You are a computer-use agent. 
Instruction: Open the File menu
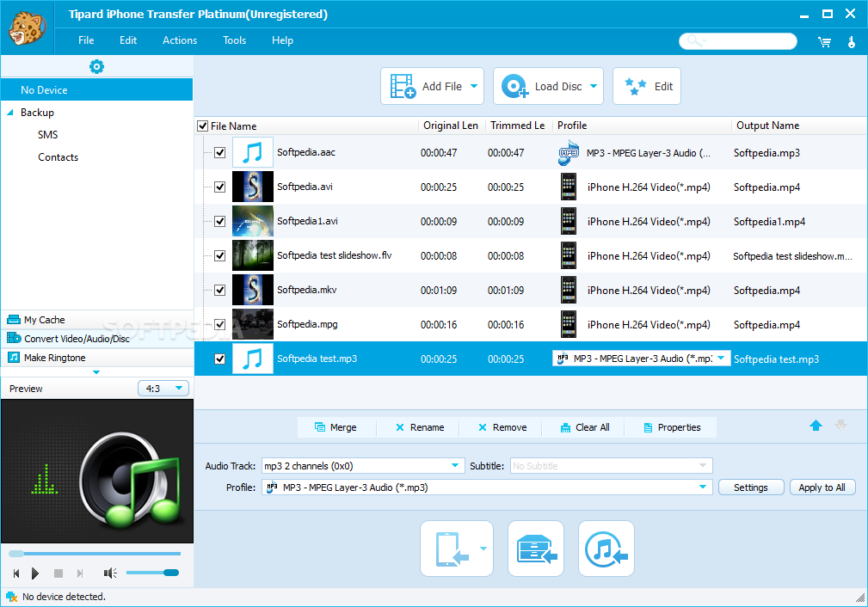coord(86,40)
